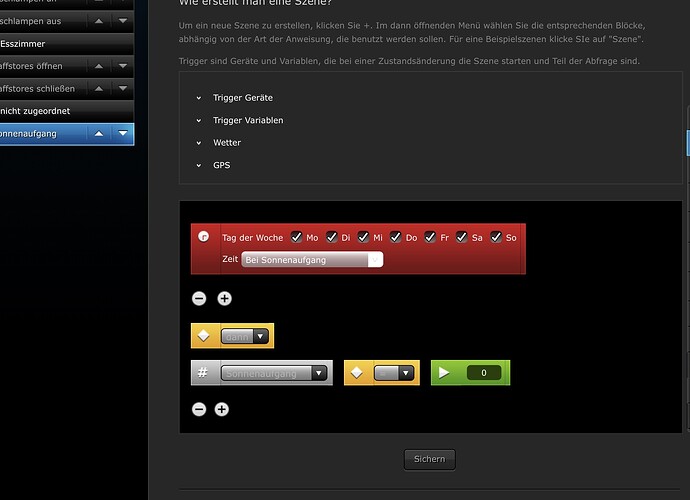Image resolution: width=690 pixels, height=500 pixels.
Task: Open the Bei Sonnenaufgang time dropdown
Action: [x=312, y=260]
